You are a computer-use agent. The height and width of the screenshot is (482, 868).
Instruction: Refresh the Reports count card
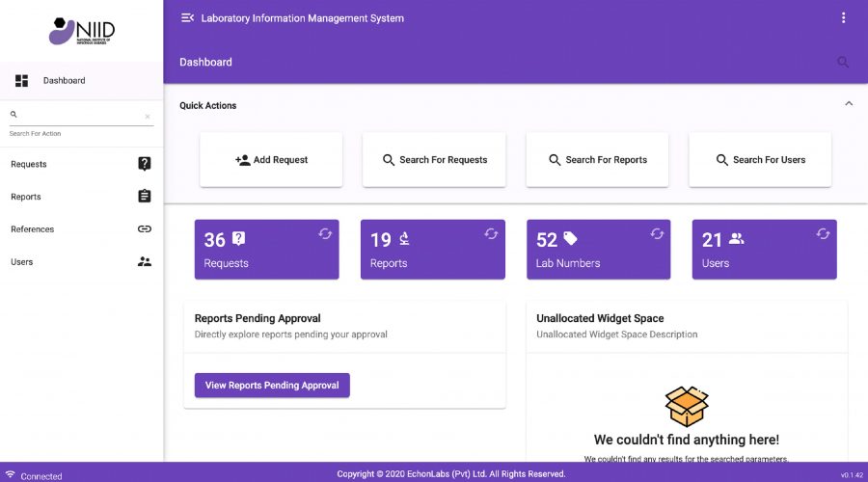[491, 234]
